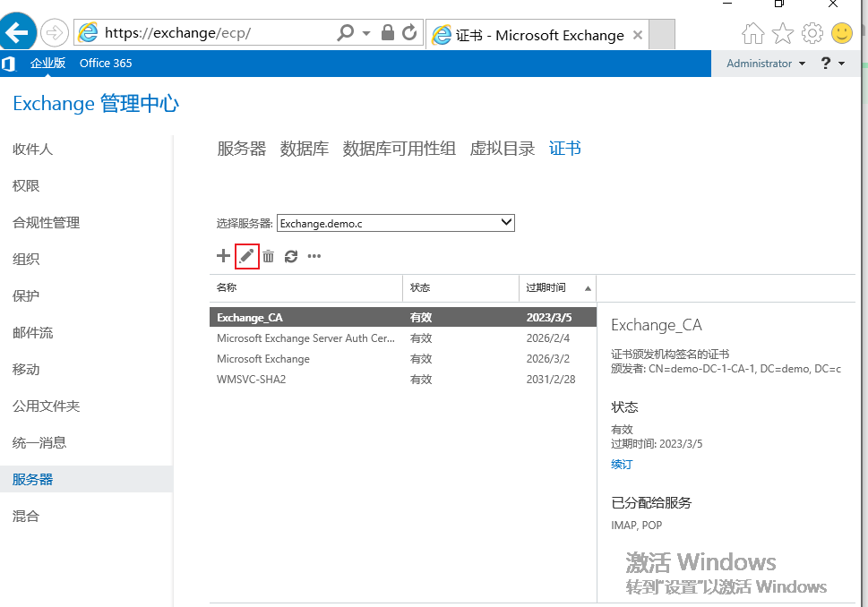This screenshot has width=868, height=607.
Task: Open 公用文件夹 in the left navigation
Action: [46, 406]
